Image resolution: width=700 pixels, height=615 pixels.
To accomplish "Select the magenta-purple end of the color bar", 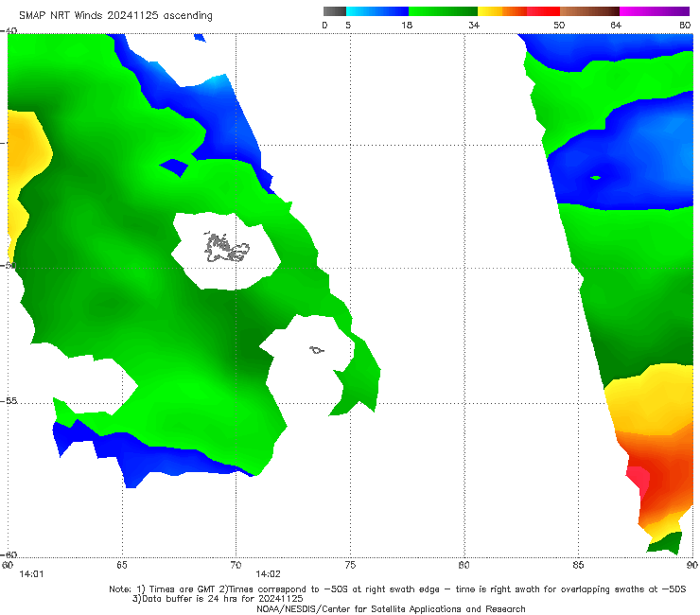I will point(655,11).
